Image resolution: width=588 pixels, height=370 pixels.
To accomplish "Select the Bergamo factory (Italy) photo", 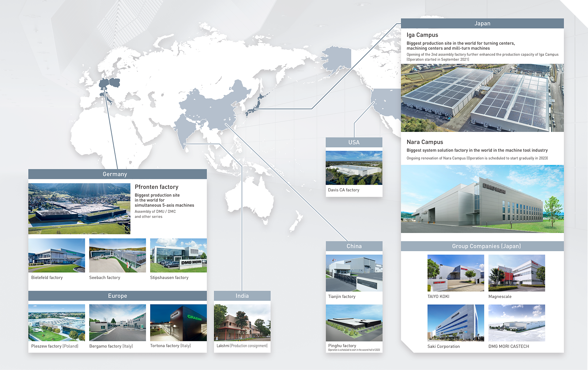I will point(118,323).
